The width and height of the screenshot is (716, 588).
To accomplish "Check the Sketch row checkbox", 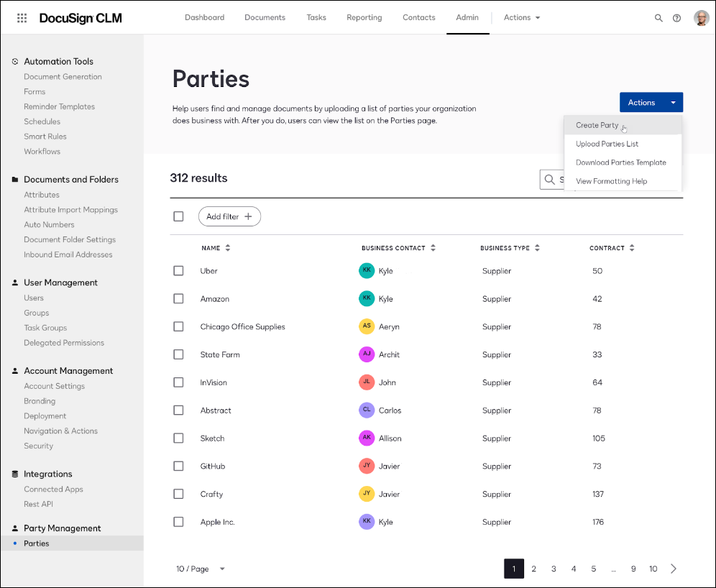I will click(178, 438).
